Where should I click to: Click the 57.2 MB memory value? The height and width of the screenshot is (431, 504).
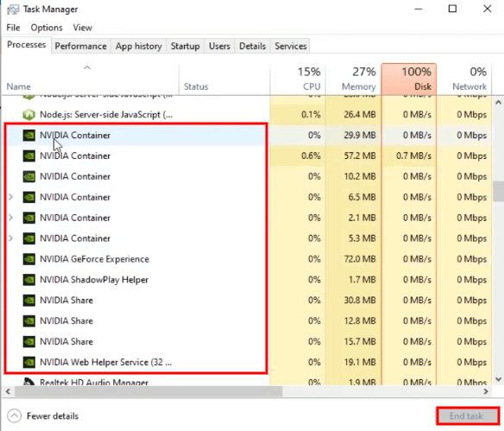(x=360, y=156)
